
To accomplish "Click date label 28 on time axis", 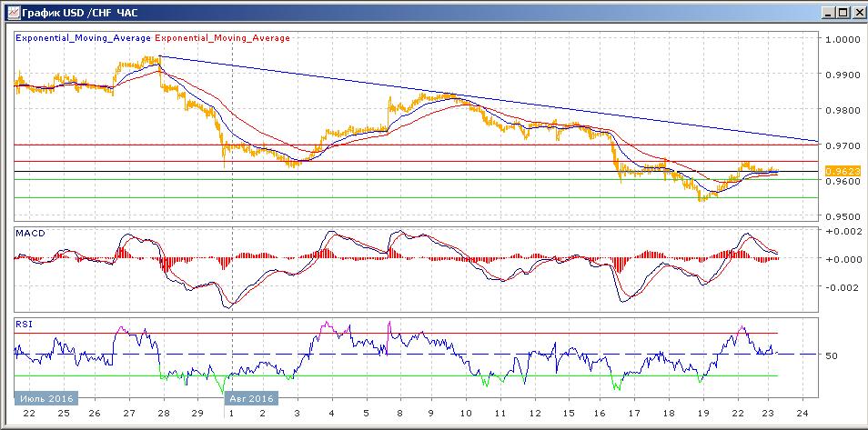I will coord(163,414).
